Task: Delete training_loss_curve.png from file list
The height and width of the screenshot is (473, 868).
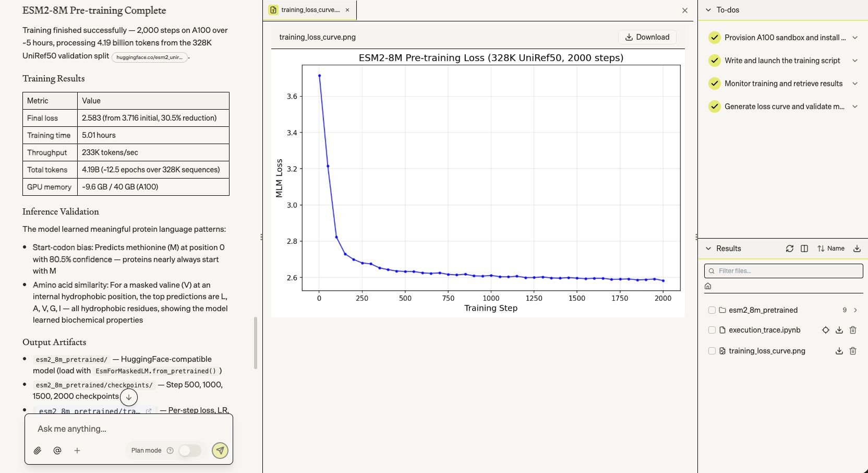Action: [x=853, y=351]
